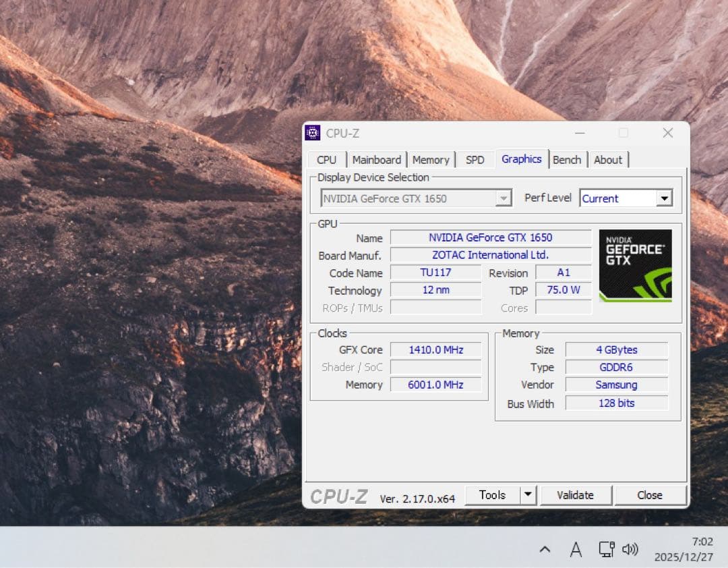Show hidden tray icons via the chevron
The height and width of the screenshot is (568, 728).
pos(545,550)
